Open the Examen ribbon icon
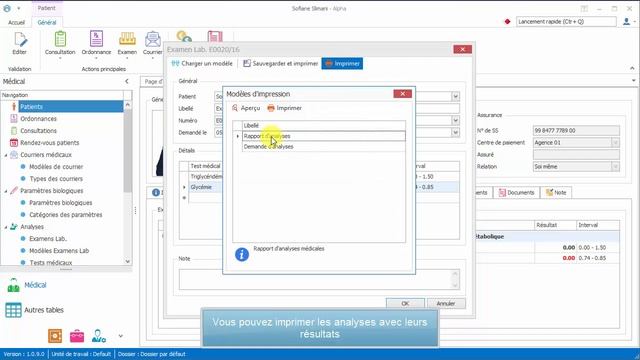The height and width of the screenshot is (360, 640). (127, 44)
